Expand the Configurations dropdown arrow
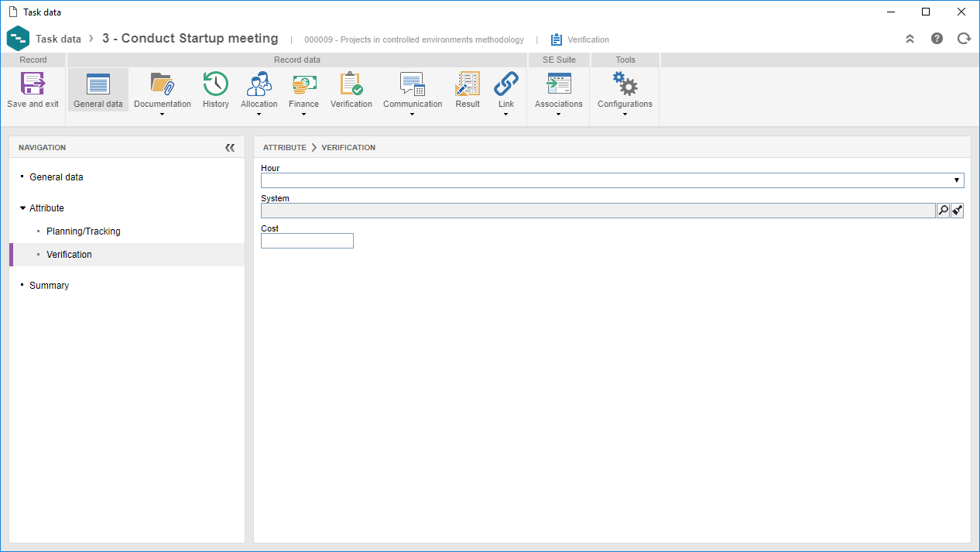This screenshot has width=980, height=552. 625,115
